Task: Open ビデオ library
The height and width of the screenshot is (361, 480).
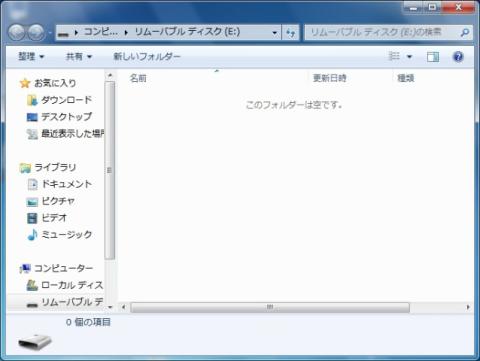Action: point(54,218)
